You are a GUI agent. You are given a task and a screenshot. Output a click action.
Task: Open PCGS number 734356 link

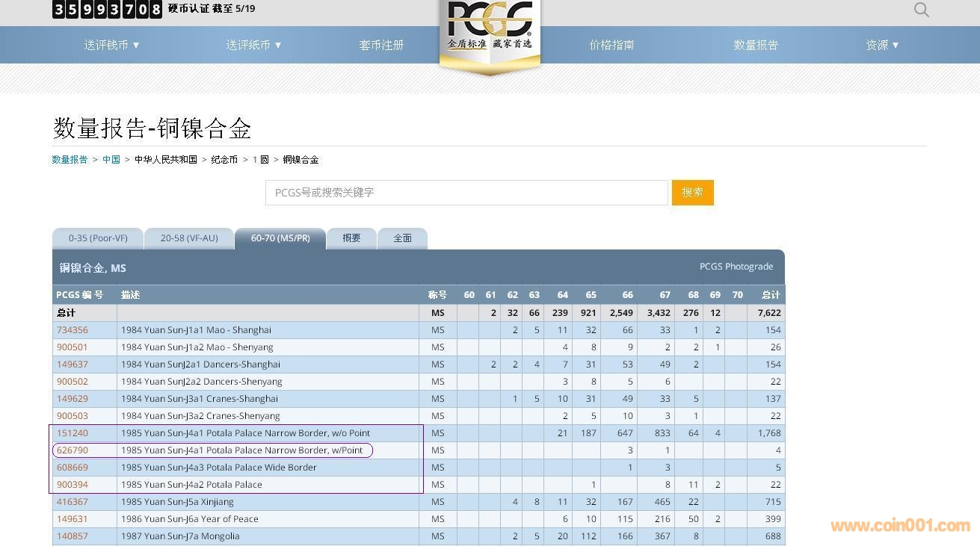coord(73,330)
